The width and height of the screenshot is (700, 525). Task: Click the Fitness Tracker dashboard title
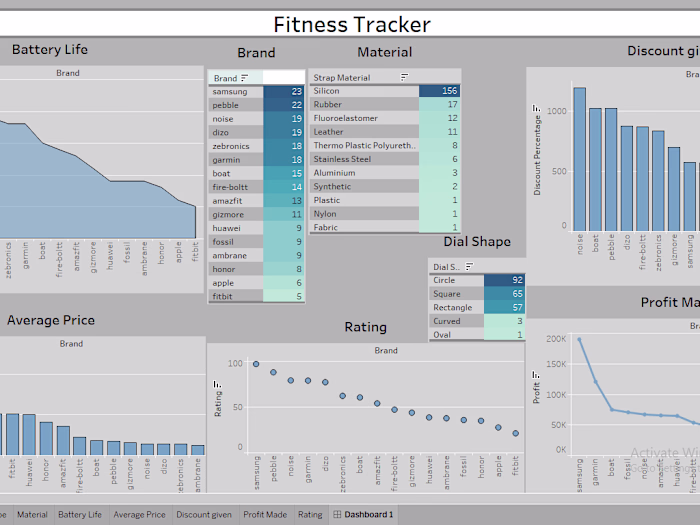tap(352, 24)
